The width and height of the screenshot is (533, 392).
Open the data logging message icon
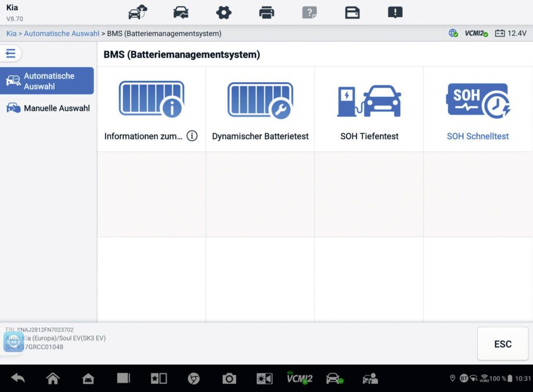coord(396,12)
